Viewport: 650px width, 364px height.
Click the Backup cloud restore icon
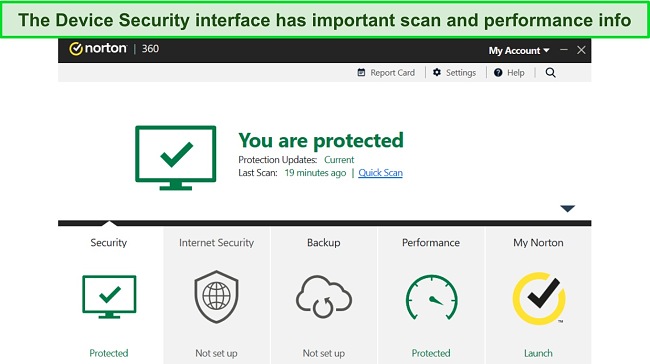click(x=324, y=297)
